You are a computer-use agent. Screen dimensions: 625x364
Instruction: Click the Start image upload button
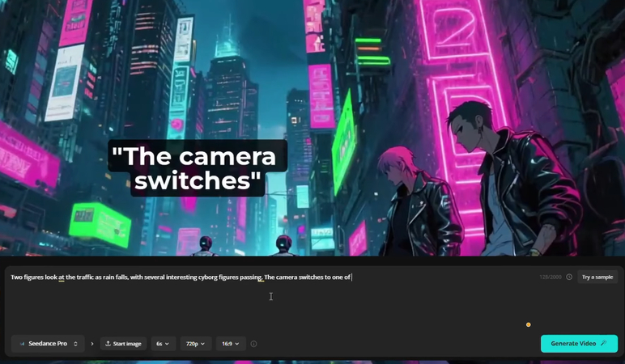tap(123, 344)
